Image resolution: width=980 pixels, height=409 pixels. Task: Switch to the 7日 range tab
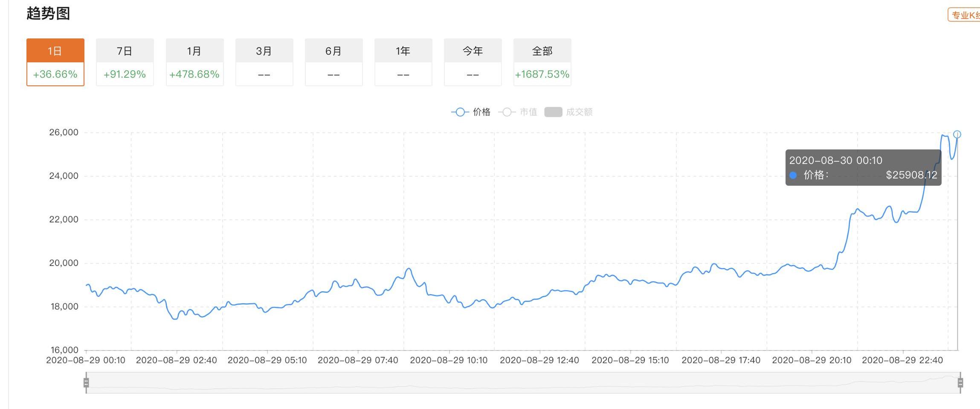tap(125, 51)
